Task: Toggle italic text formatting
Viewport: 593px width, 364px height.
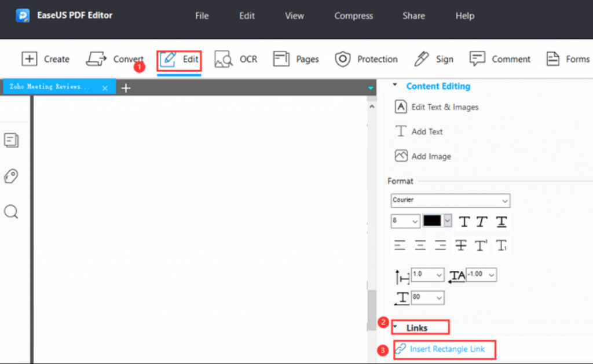Action: [483, 221]
